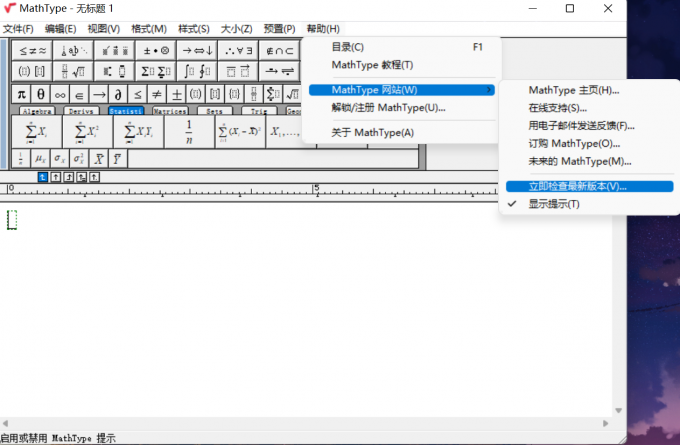Choose 立即检查最新版本(V)... in submenu
Viewport: 680px width, 445px height.
[589, 187]
